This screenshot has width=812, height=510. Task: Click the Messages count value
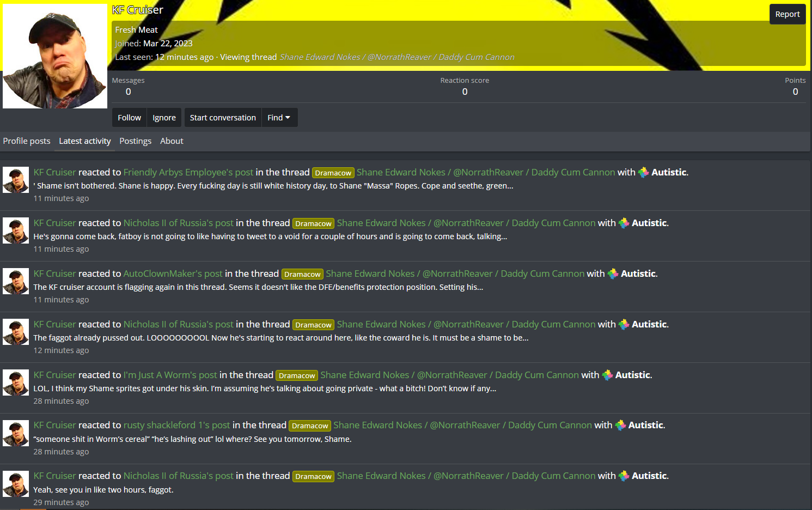point(129,92)
